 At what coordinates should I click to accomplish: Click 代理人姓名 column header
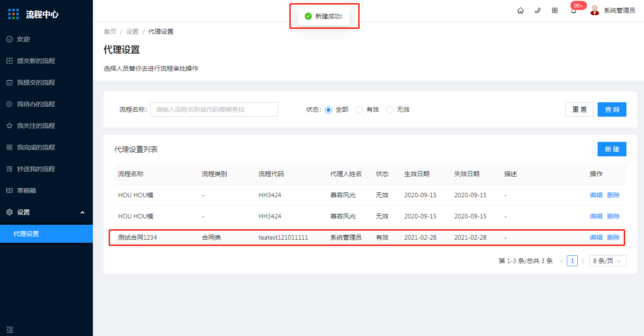pyautogui.click(x=346, y=174)
